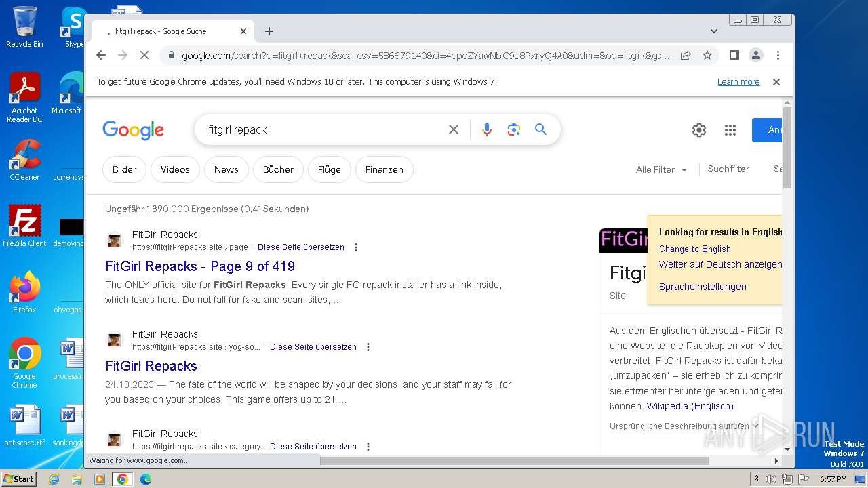Expand Ursprüngliche Beschreibung aufrufen
Image resolution: width=868 pixels, height=488 pixels.
pyautogui.click(x=684, y=426)
